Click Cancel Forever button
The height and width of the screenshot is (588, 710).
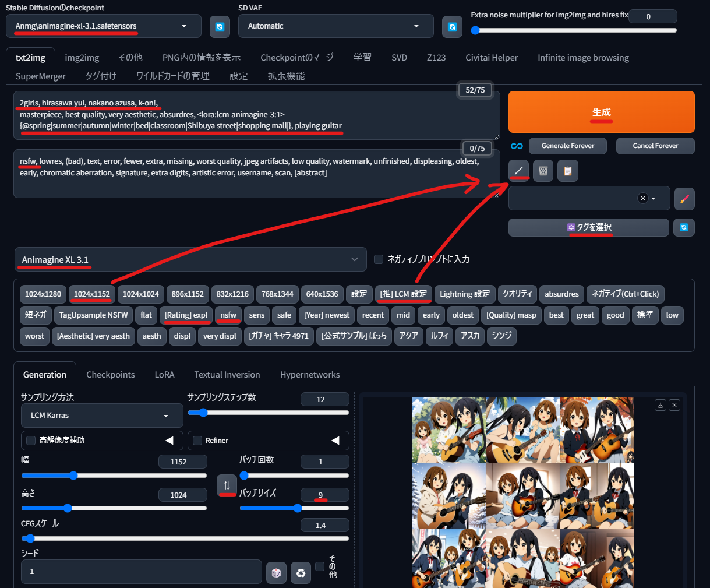(x=655, y=146)
